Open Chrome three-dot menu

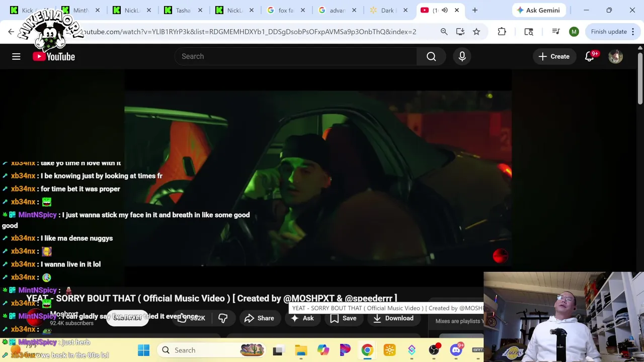(633, 32)
